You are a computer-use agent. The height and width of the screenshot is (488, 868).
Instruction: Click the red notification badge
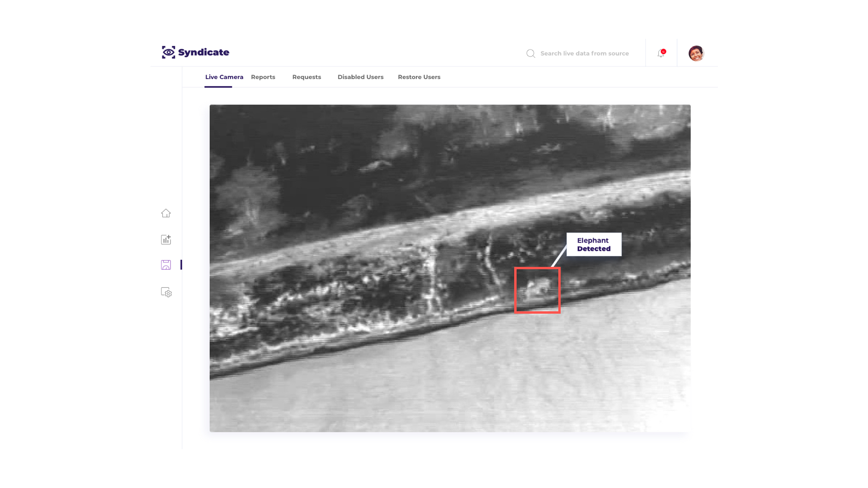[664, 52]
